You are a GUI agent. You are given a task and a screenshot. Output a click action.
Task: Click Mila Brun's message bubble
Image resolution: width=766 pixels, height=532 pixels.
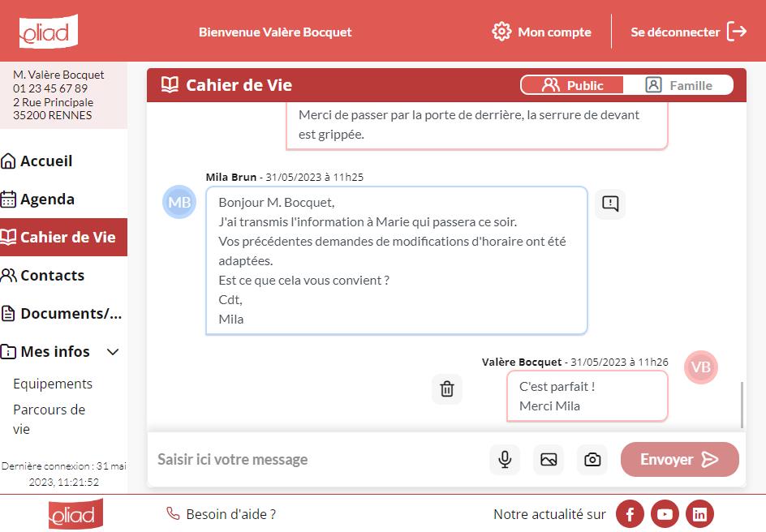(396, 260)
